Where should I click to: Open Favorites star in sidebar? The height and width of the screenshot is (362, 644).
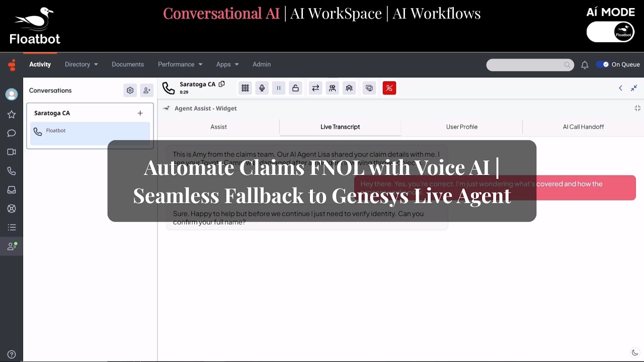(x=12, y=115)
